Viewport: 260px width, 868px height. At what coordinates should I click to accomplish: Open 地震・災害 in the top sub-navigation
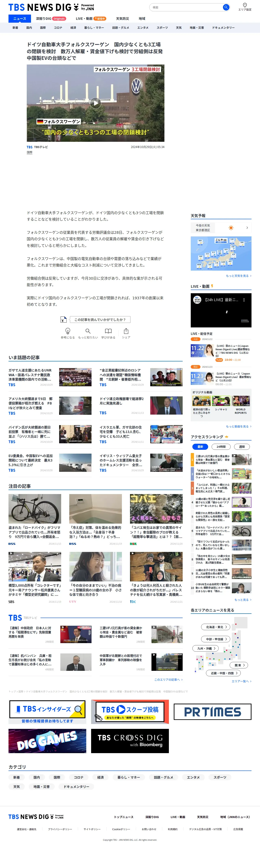click(x=197, y=28)
